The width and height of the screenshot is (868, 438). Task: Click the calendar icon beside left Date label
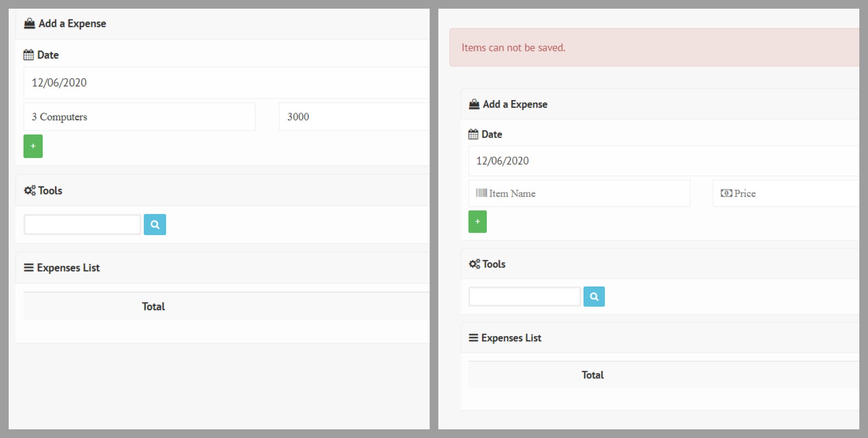point(29,55)
